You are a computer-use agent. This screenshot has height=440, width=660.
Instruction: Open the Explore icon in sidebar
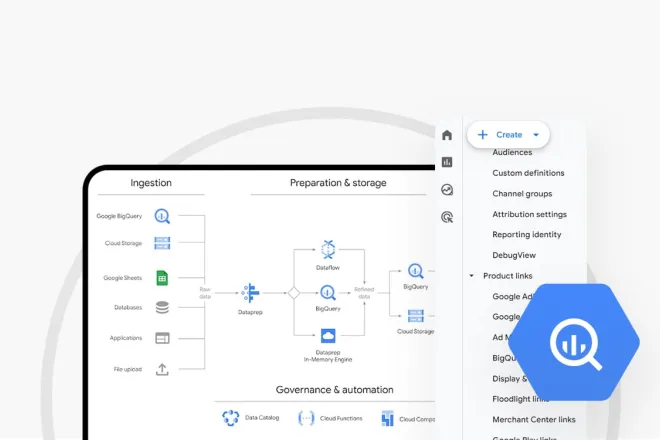click(447, 189)
